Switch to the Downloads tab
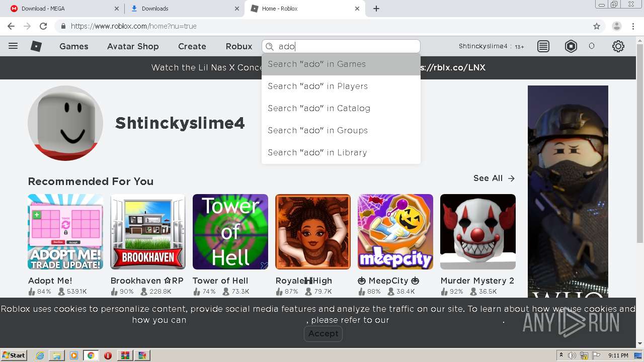This screenshot has width=644, height=362. (184, 9)
